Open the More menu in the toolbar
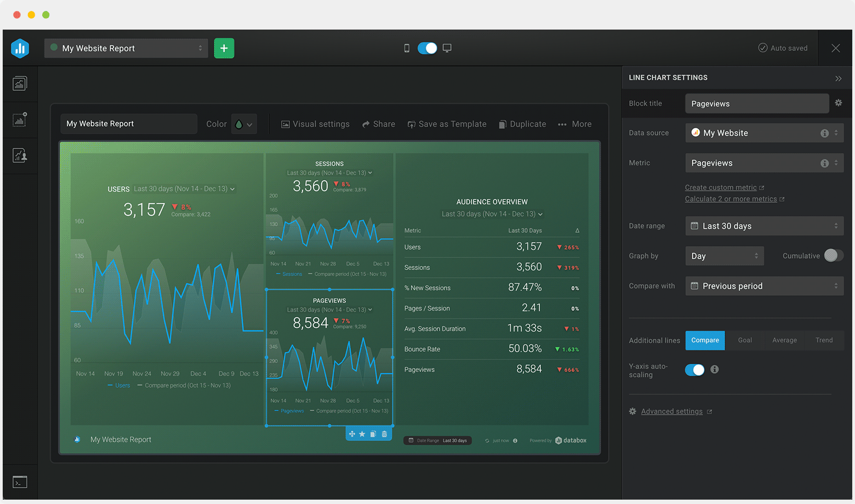This screenshot has width=855, height=504. point(574,124)
